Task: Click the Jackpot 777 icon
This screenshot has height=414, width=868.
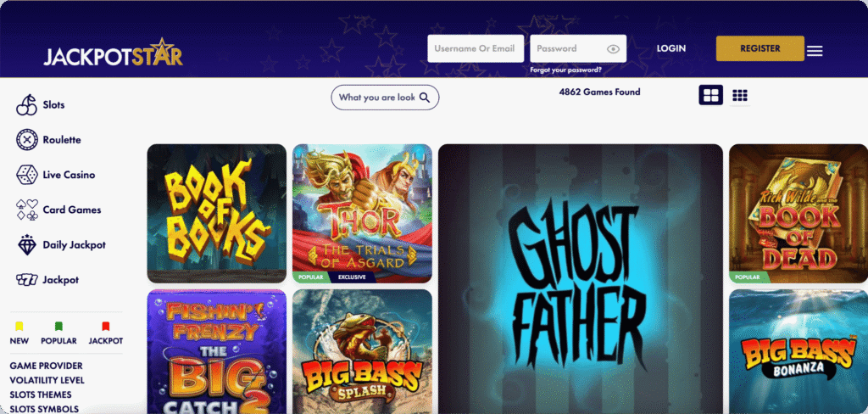Action: [x=26, y=280]
